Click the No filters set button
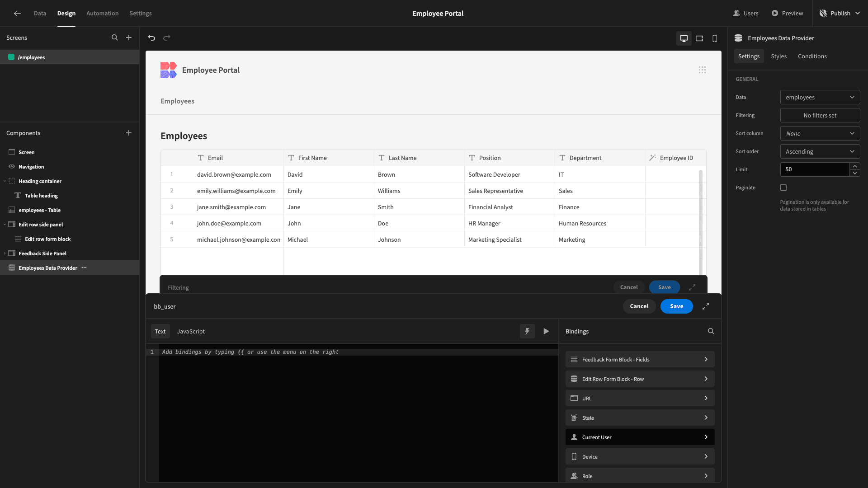868x488 pixels. pyautogui.click(x=820, y=115)
